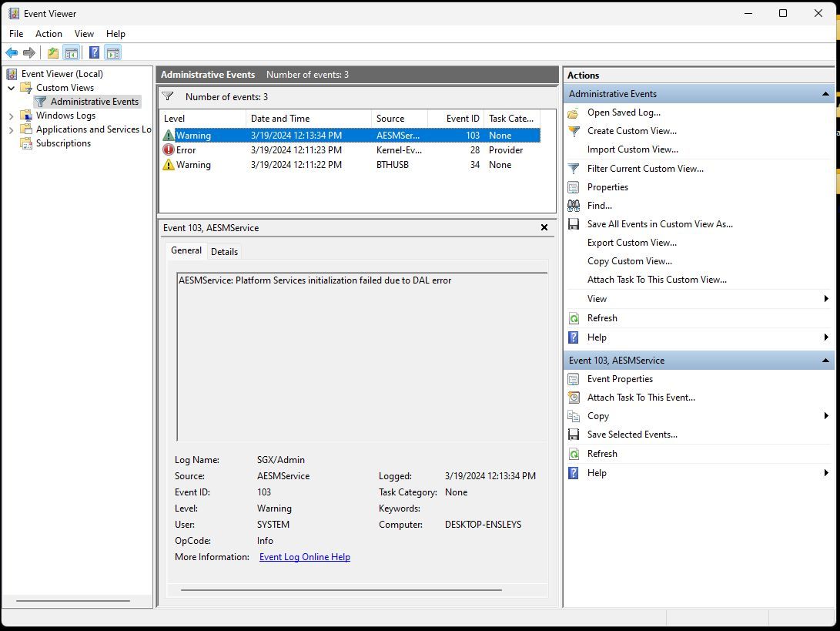
Task: Collapse the Administrative Events actions section
Action: (825, 94)
